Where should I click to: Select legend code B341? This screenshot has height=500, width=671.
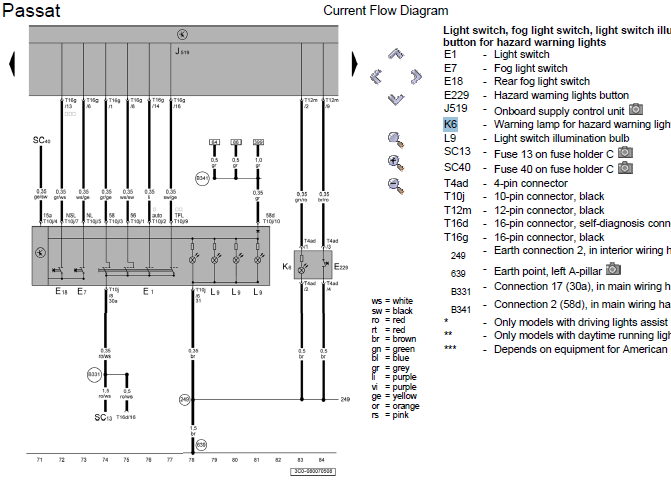click(461, 310)
